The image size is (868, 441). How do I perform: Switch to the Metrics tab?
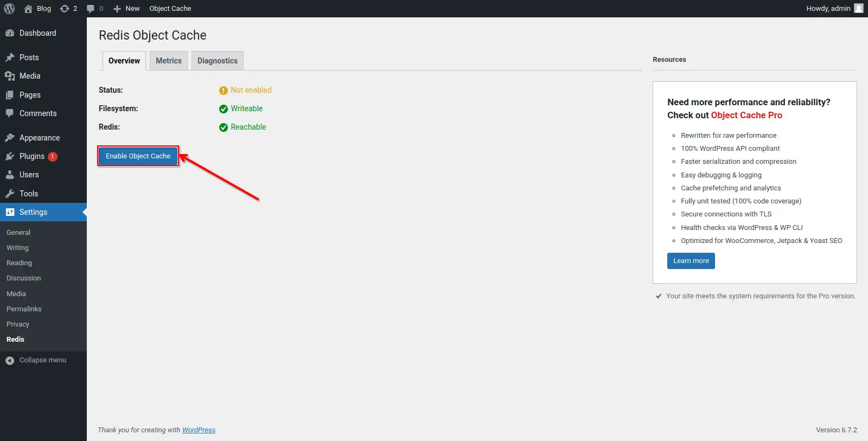pyautogui.click(x=169, y=61)
